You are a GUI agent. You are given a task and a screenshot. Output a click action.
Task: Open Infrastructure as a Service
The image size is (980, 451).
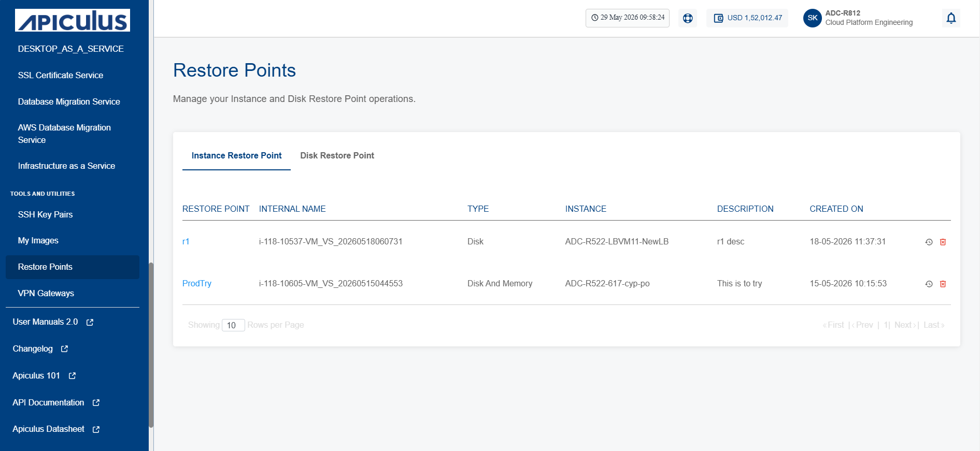click(66, 166)
